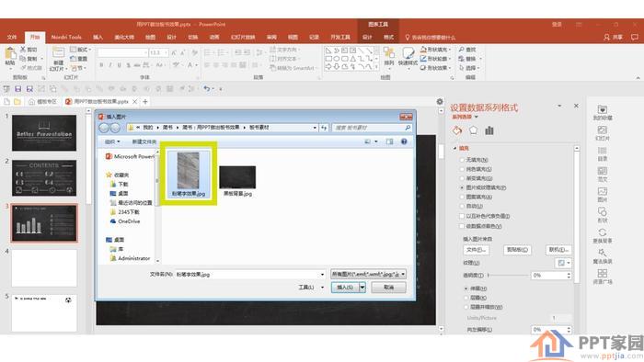
Task: Open the 组织 dropdown in dialog
Action: (x=112, y=141)
